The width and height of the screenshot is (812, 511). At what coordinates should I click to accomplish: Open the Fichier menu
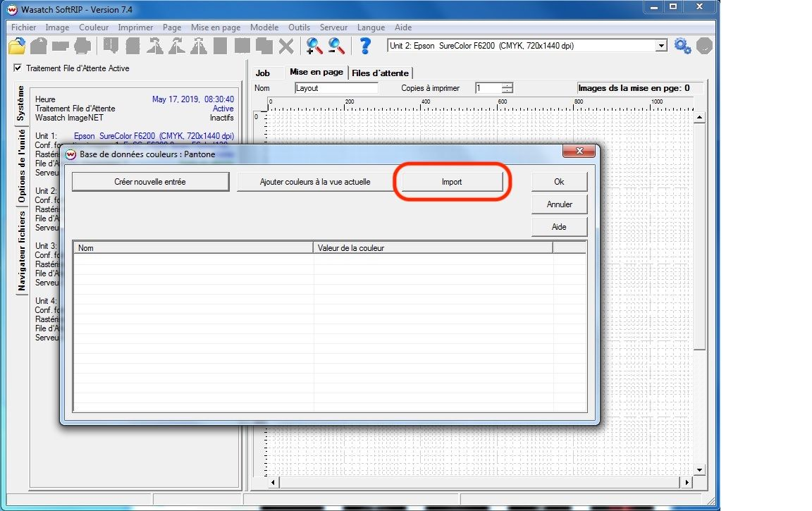24,27
